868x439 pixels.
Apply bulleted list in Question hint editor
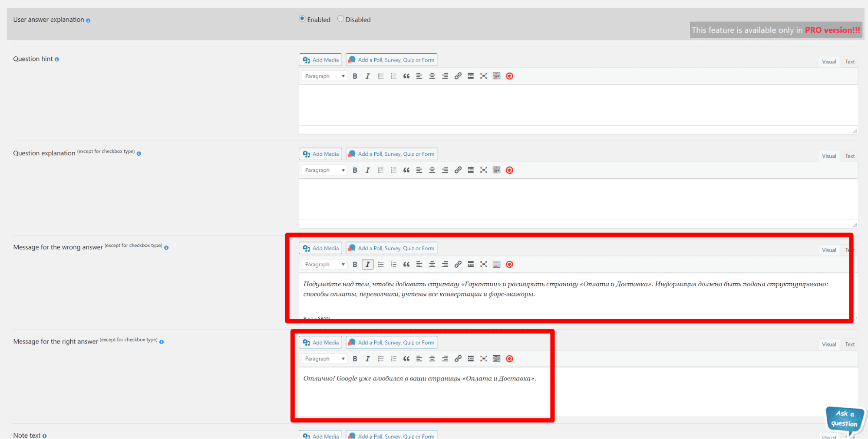380,76
